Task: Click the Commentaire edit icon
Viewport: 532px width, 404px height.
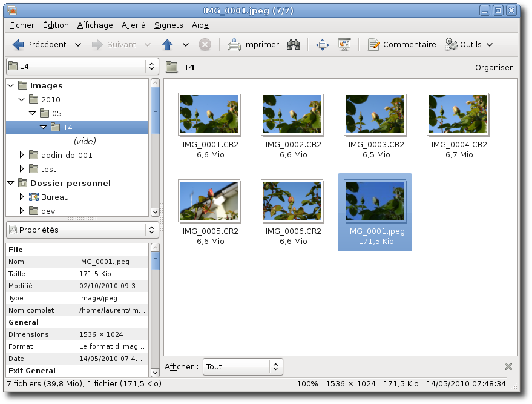Action: tap(374, 44)
